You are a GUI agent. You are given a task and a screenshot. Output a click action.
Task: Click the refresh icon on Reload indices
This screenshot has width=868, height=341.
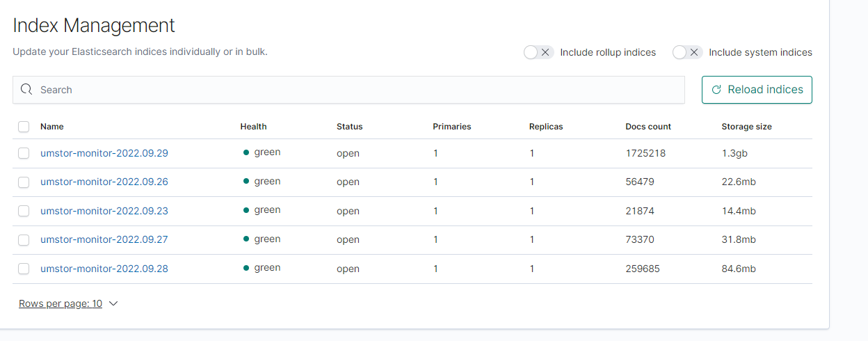coord(716,90)
